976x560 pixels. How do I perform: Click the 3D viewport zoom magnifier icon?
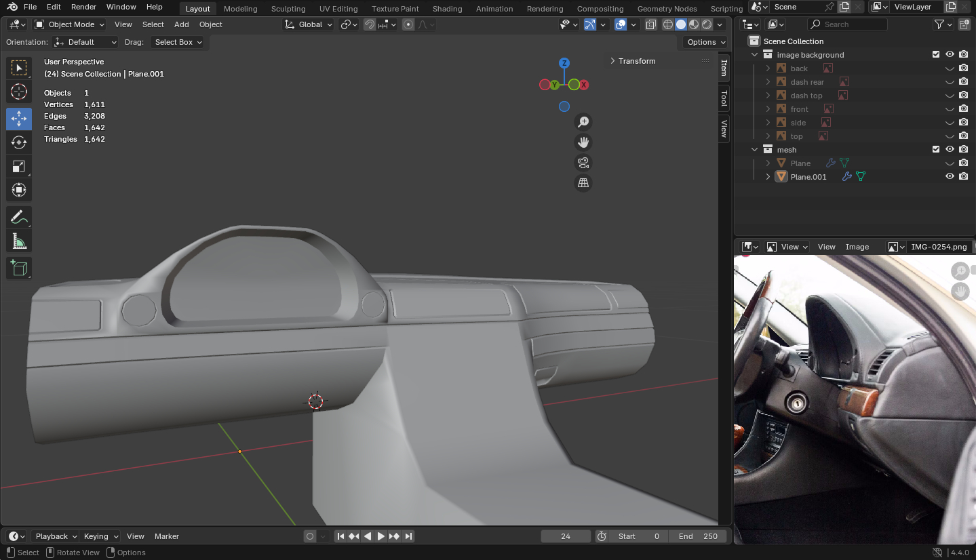pyautogui.click(x=583, y=122)
